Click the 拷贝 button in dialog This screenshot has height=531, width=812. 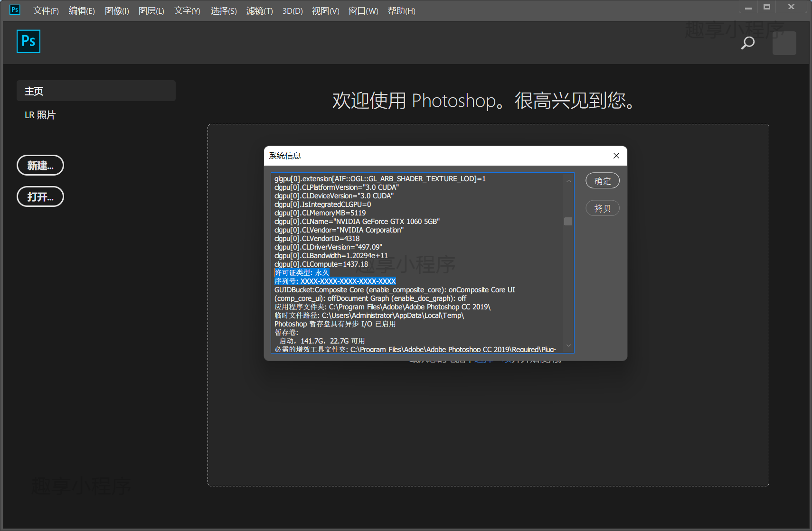tap(603, 208)
